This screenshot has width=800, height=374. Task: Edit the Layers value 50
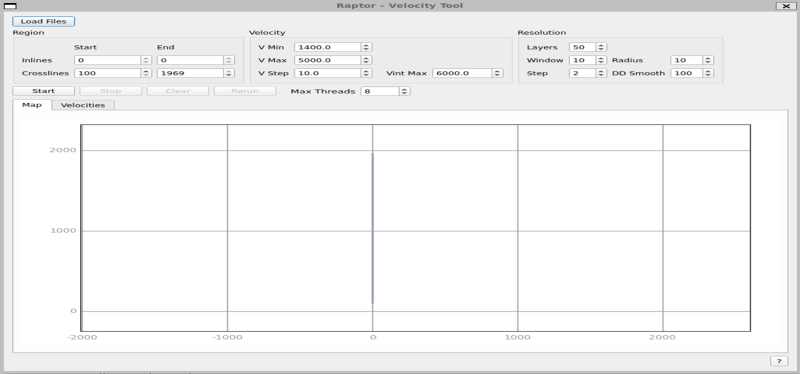(583, 47)
